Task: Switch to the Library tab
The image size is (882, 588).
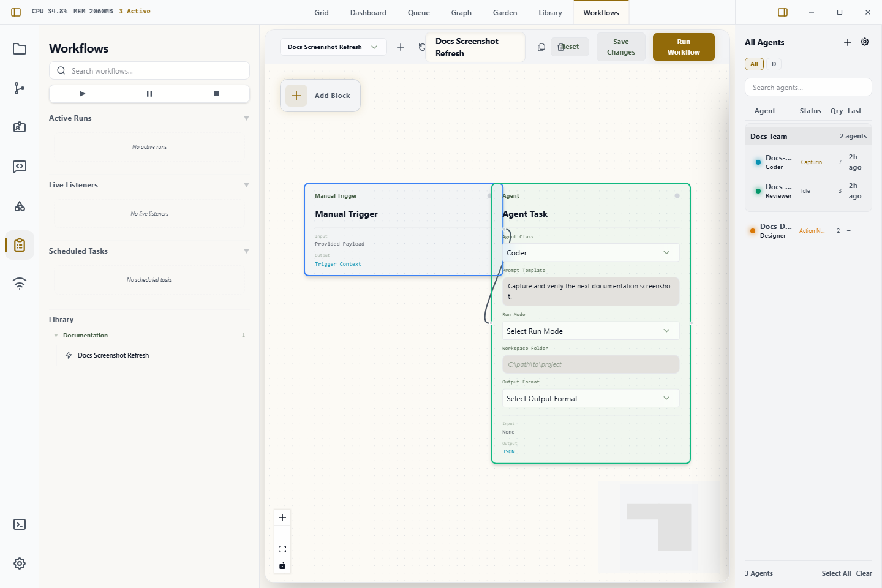Action: click(x=550, y=13)
